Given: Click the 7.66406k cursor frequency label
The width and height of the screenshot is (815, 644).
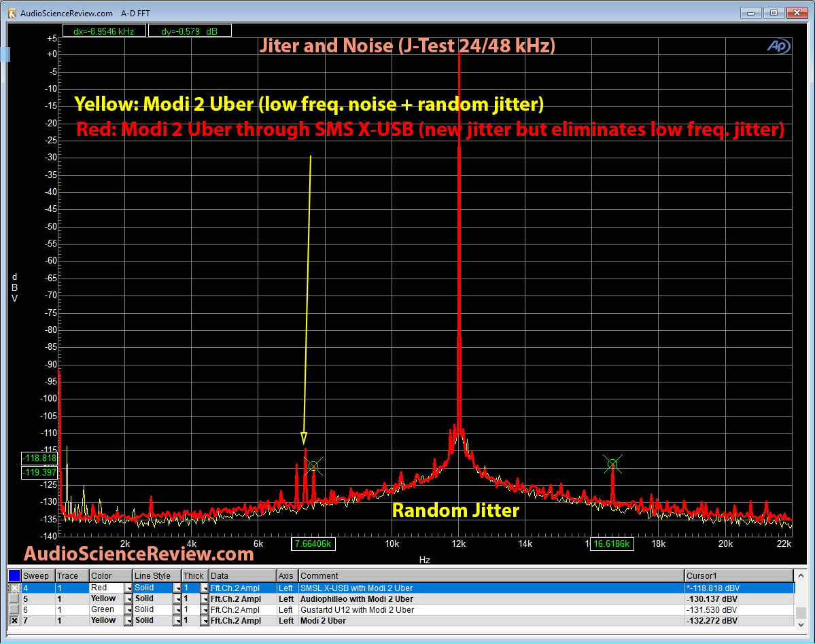Looking at the screenshot, I should point(313,543).
